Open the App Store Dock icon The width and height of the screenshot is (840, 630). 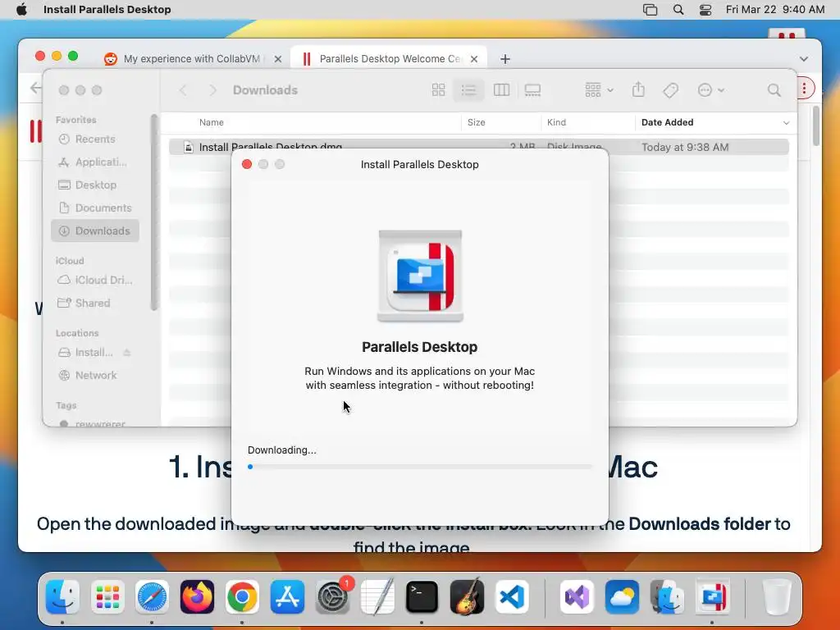pyautogui.click(x=287, y=597)
